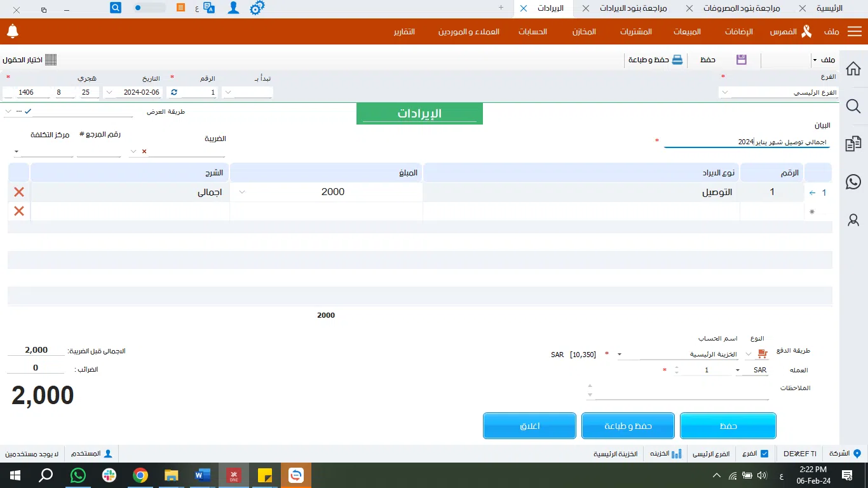Image resolution: width=868 pixels, height=488 pixels.
Task: Open the المبيعات menu
Action: 687,32
